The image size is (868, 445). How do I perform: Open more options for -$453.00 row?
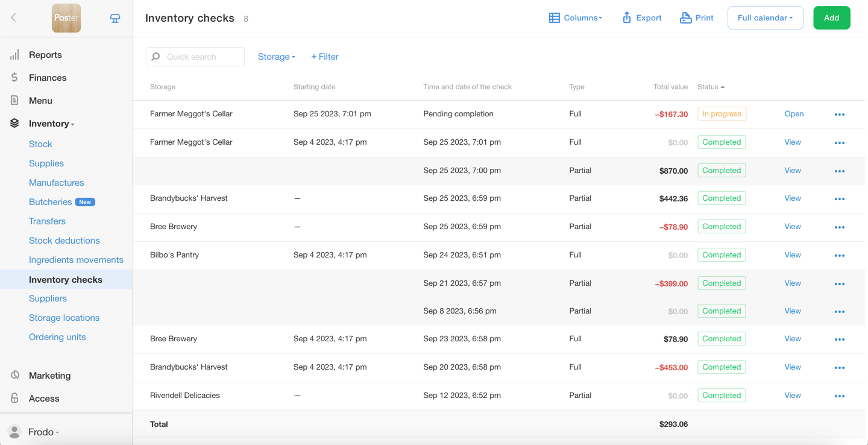(x=840, y=368)
